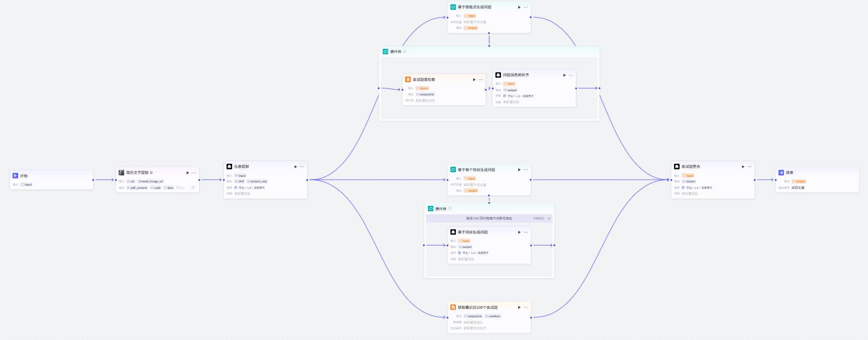The image size is (868, 340).
Task: Click the 结束 node icon
Action: [x=781, y=173]
